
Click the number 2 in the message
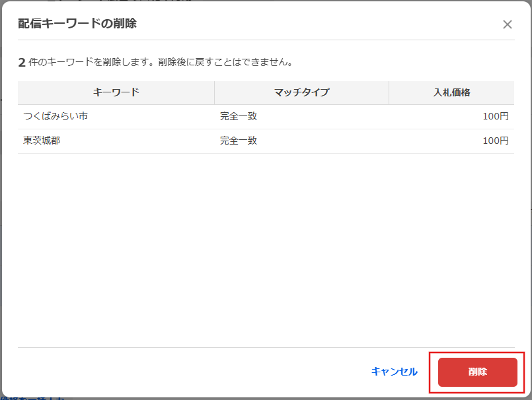[22, 63]
